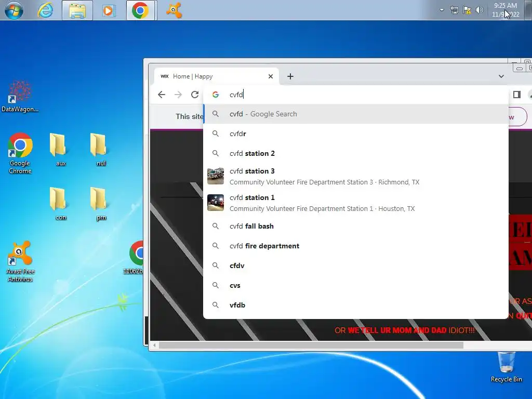
Task: Open the volume speaker tray icon
Action: point(480,10)
